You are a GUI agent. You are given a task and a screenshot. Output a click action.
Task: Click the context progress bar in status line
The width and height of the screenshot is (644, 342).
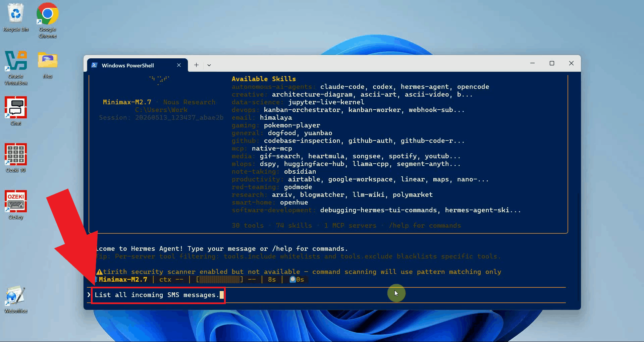(x=220, y=280)
